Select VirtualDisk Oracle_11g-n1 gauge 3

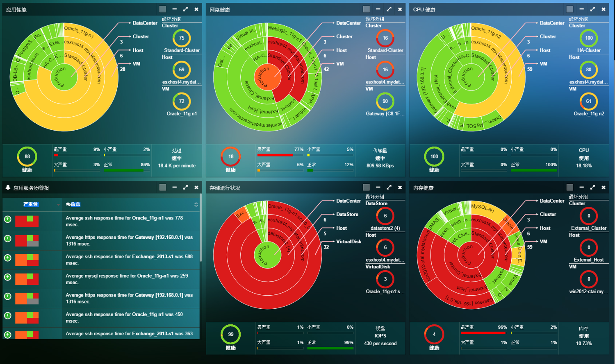pyautogui.click(x=385, y=279)
